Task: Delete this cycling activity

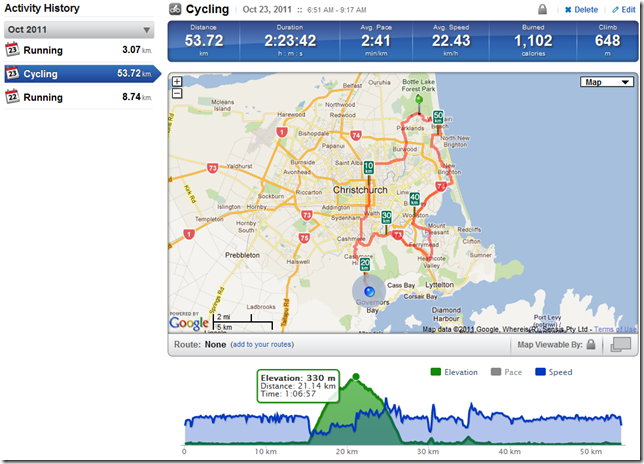Action: point(581,9)
